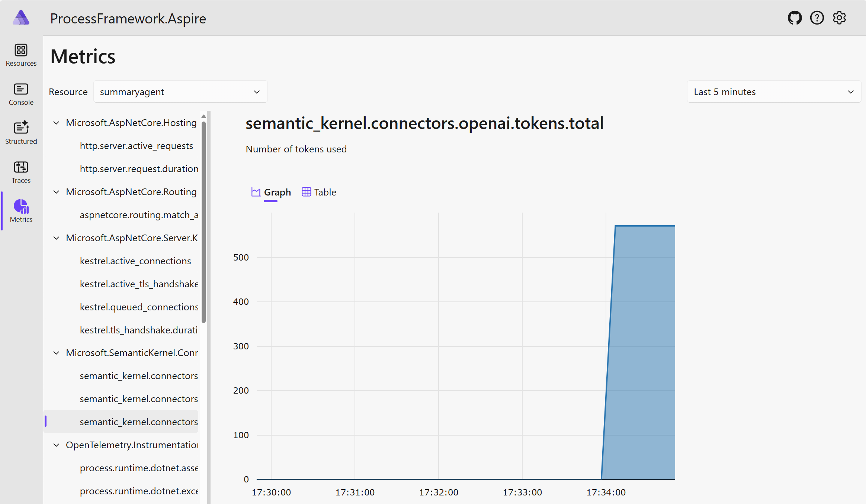Click the Aspire logo icon

coord(21,17)
